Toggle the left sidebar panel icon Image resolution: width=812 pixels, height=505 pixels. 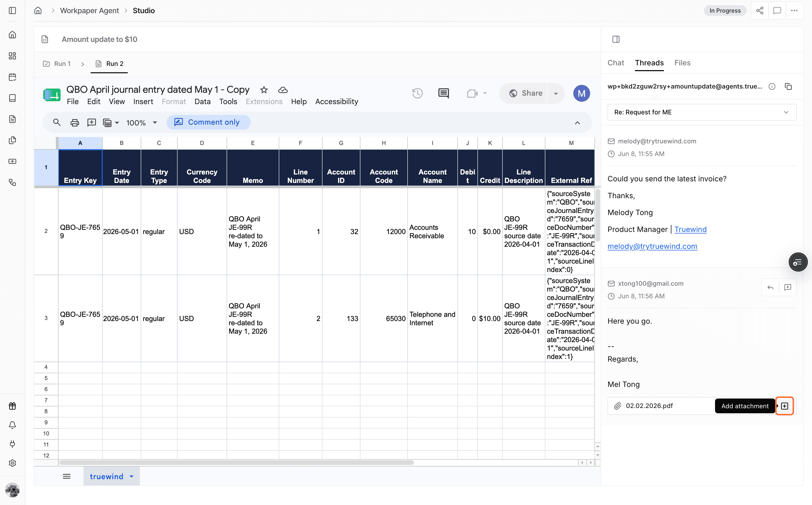coord(12,11)
